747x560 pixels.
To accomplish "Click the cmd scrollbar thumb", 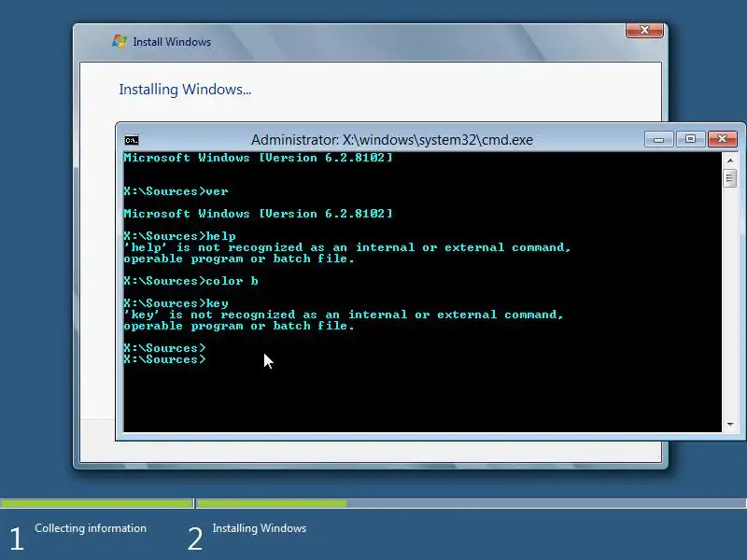I will coord(730,178).
